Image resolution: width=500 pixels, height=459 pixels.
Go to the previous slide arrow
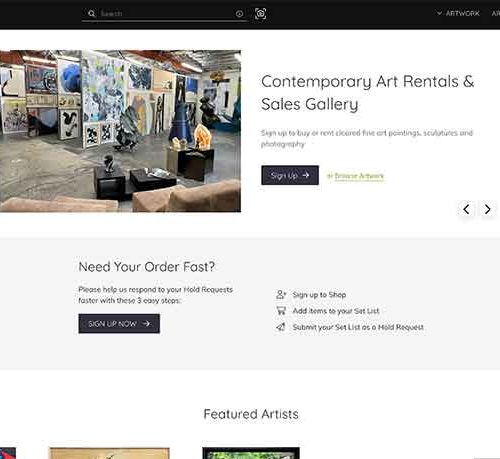click(466, 209)
